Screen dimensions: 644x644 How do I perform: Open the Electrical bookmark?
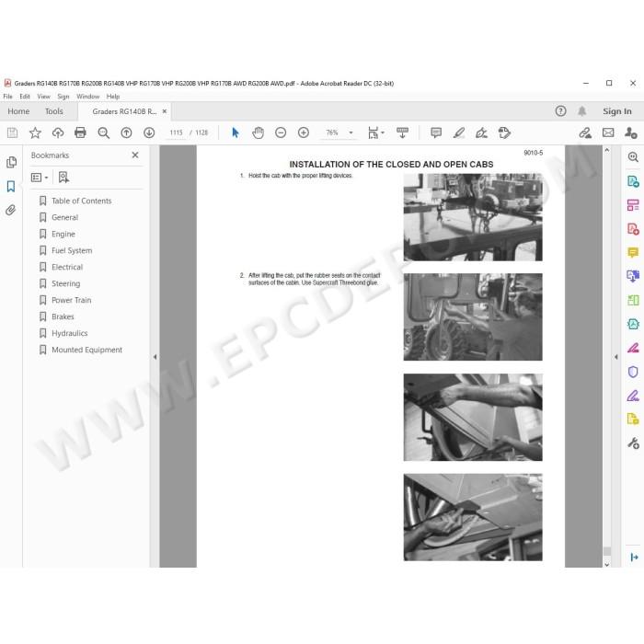(x=67, y=267)
